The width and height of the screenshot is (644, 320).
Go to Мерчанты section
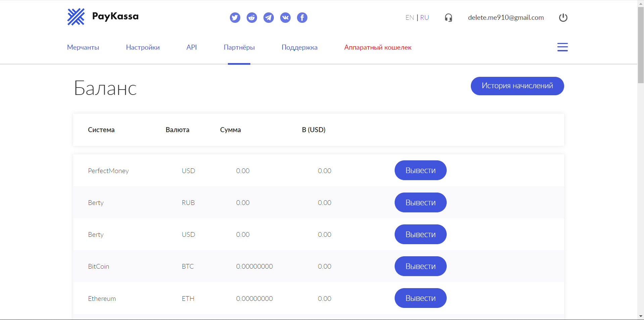[83, 47]
